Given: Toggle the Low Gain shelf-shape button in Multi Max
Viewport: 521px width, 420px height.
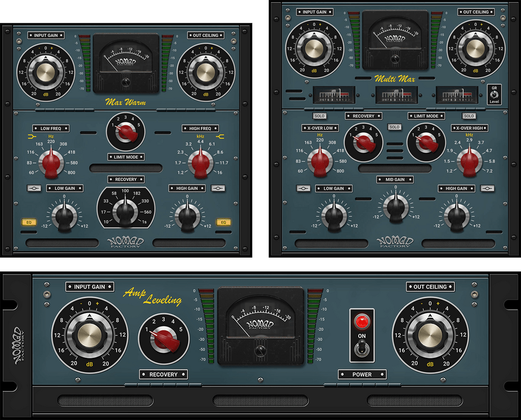Looking at the screenshot, I should point(303,188).
